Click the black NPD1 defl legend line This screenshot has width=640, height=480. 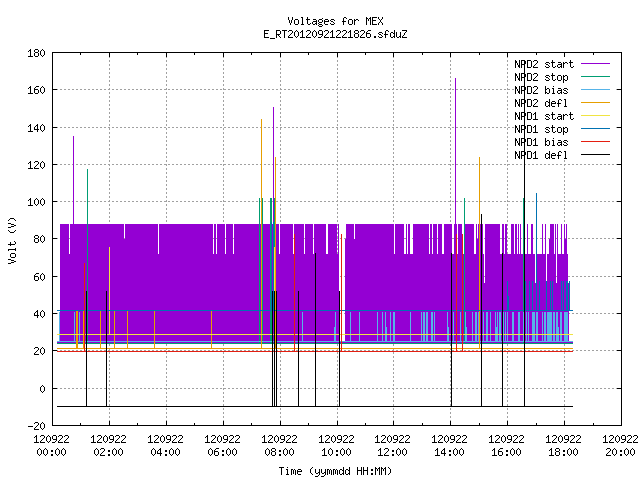(x=595, y=155)
